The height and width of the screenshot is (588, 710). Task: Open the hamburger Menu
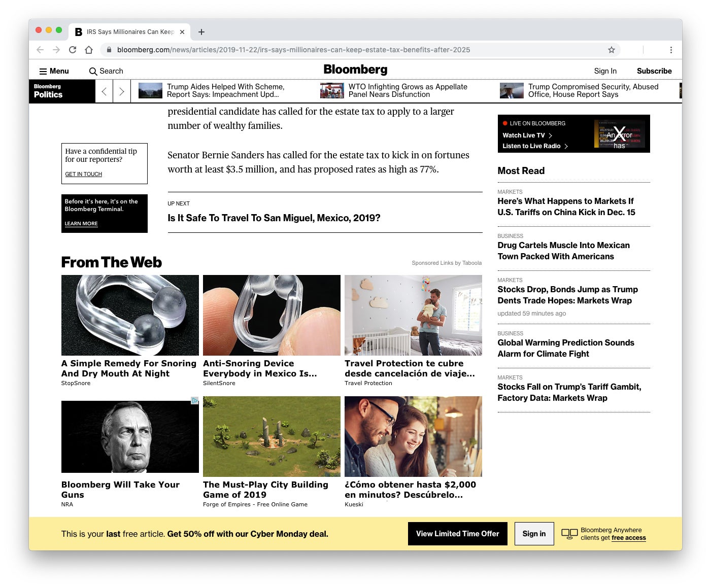click(x=54, y=71)
